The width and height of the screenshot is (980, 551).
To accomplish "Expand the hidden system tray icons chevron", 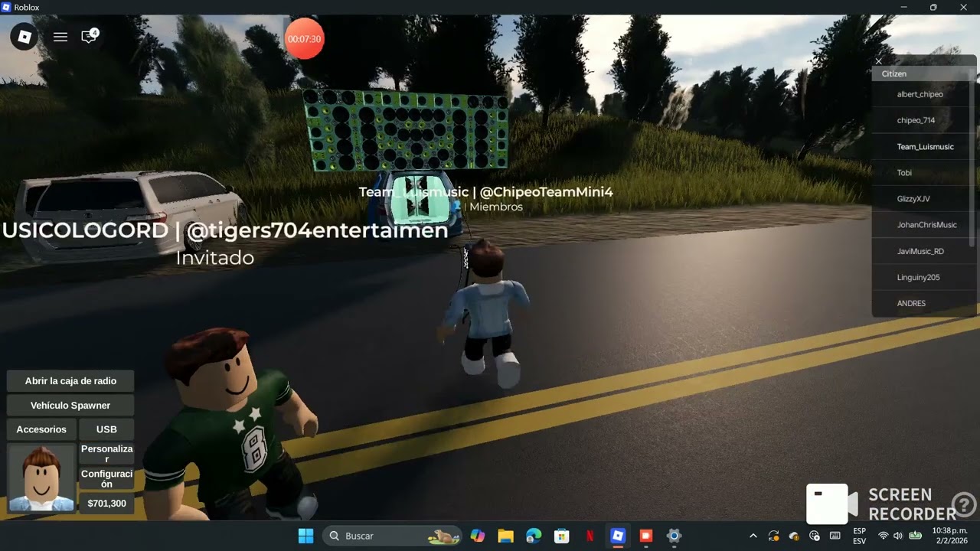I will point(753,536).
